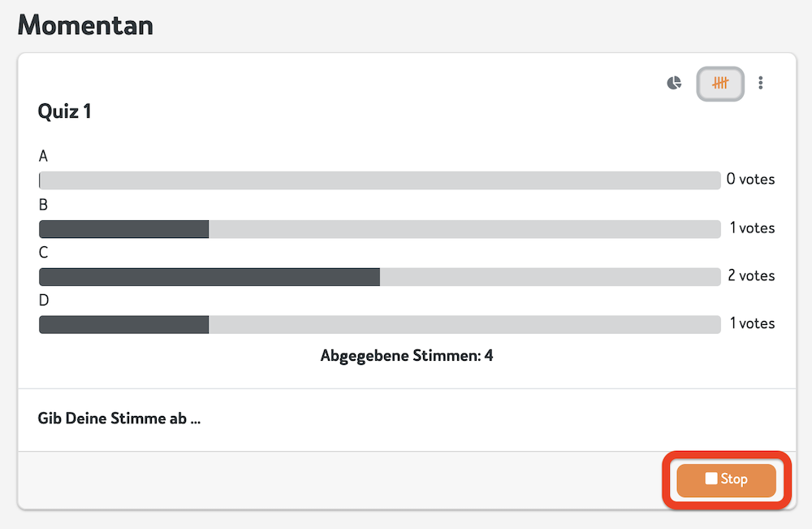Image resolution: width=812 pixels, height=529 pixels.
Task: Click the "2 votes" count for C
Action: (751, 275)
